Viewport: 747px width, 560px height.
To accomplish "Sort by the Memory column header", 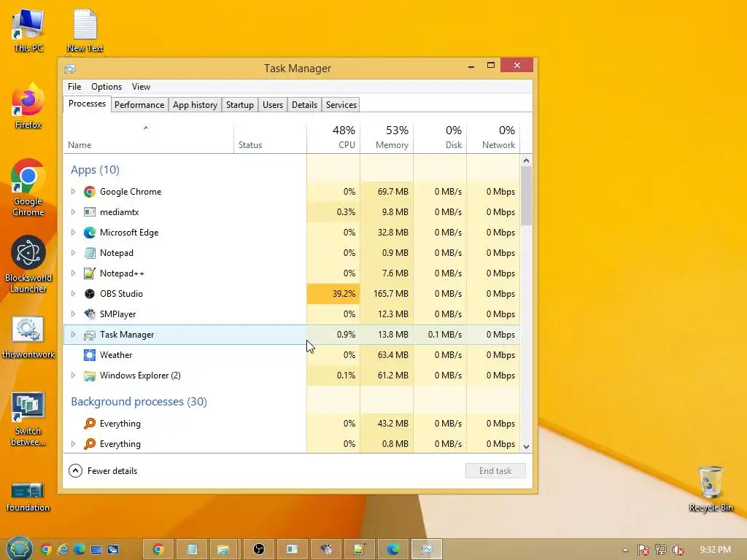I will 387,138.
